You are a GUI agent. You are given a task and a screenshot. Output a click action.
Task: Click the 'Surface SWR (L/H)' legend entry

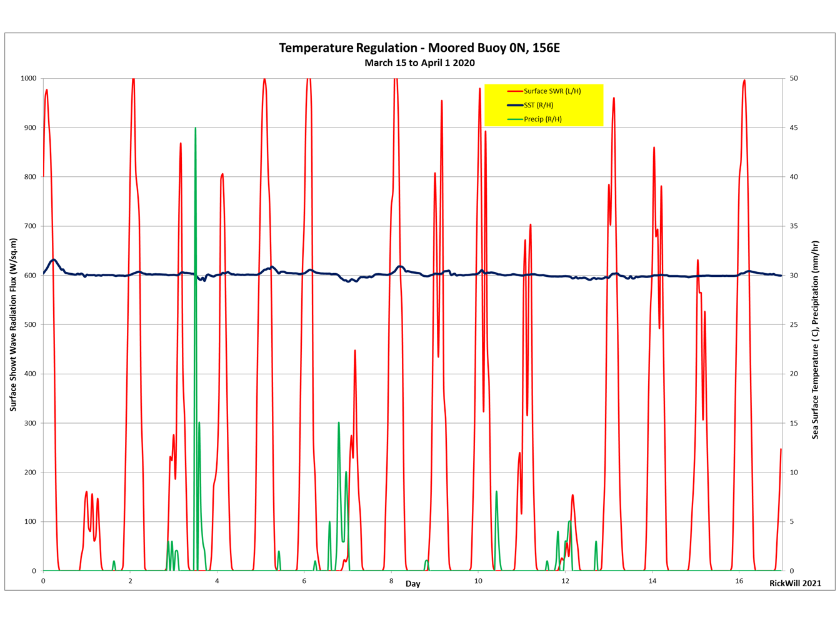552,91
